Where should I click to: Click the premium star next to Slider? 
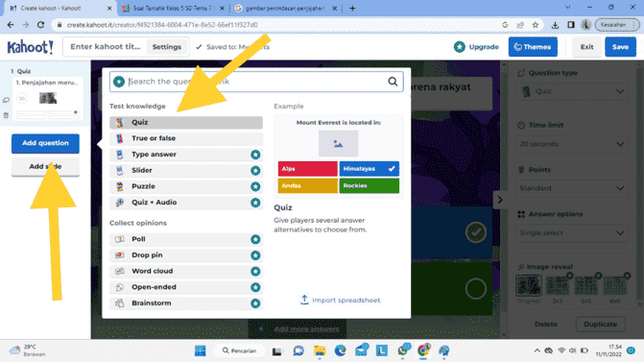click(255, 171)
